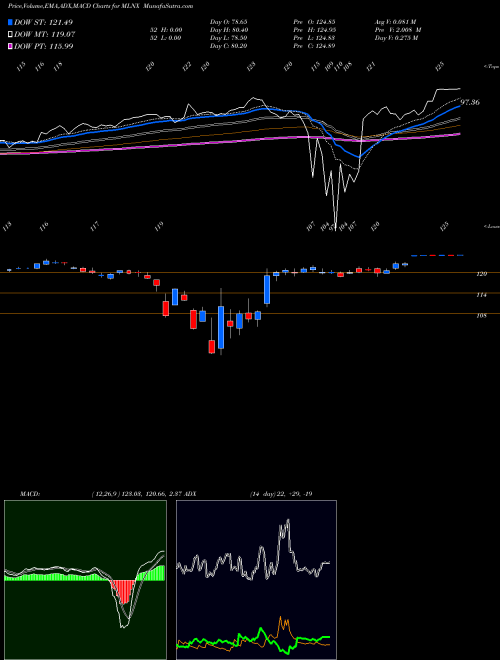Click the Day H: 80.40 value
This screenshot has width=500, height=660.
(x=229, y=30)
